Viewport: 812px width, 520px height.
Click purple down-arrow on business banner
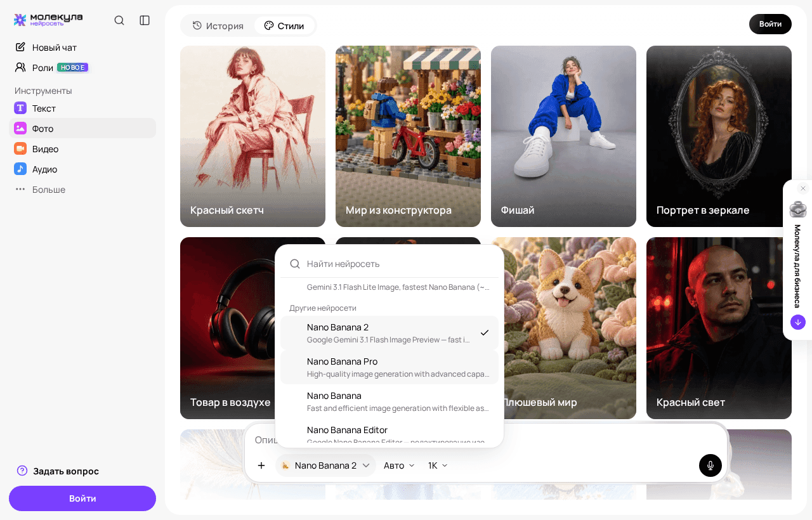798,322
